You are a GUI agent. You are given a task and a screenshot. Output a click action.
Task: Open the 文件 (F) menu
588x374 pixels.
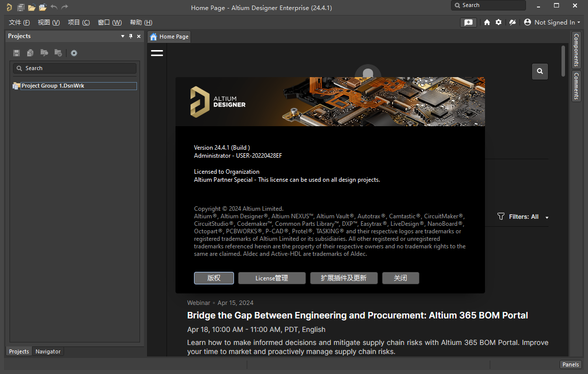coord(19,23)
